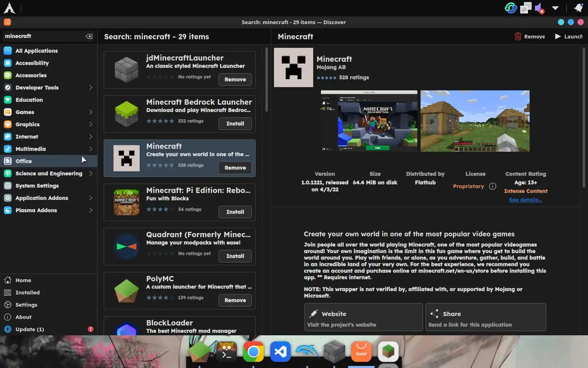Open Plasma Addons category icon
The image size is (588, 368).
coord(8,210)
